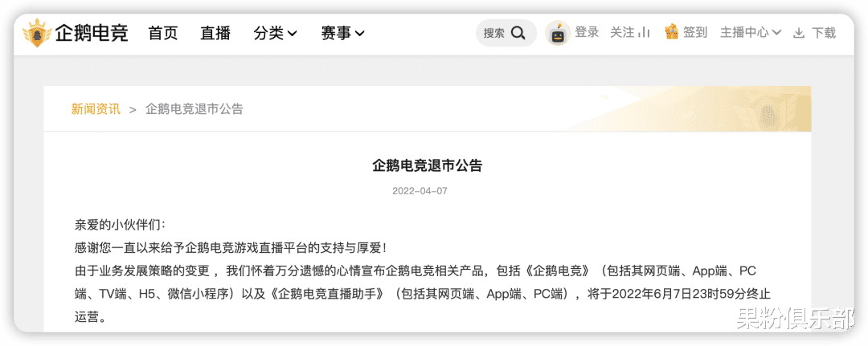Viewport: 868px width, 346px height.
Task: Click the 搜索 search field
Action: [x=506, y=33]
